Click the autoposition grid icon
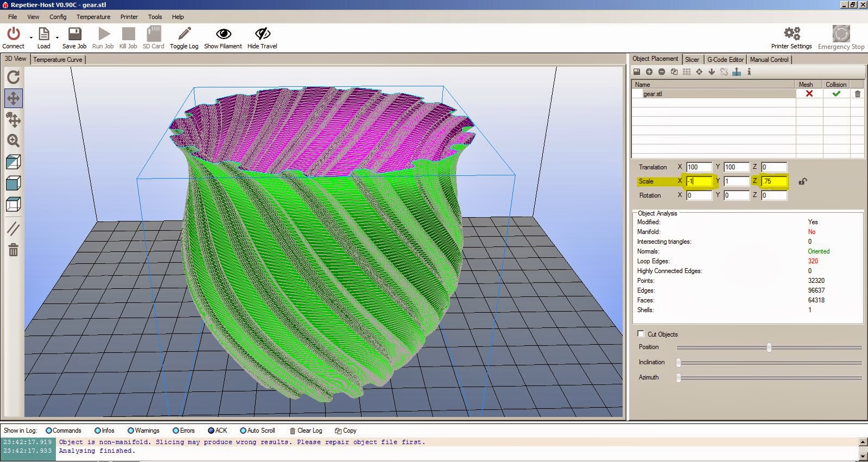 (x=687, y=72)
